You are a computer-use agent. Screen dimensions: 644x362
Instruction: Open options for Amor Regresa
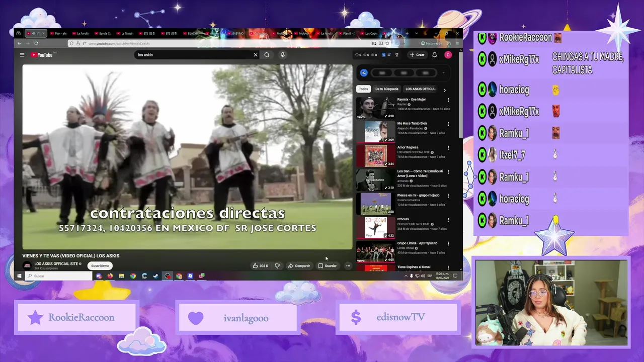(448, 148)
